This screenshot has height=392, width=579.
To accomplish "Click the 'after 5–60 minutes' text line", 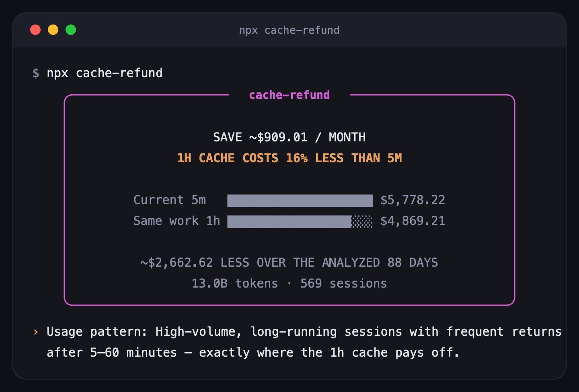I will coord(253,353).
